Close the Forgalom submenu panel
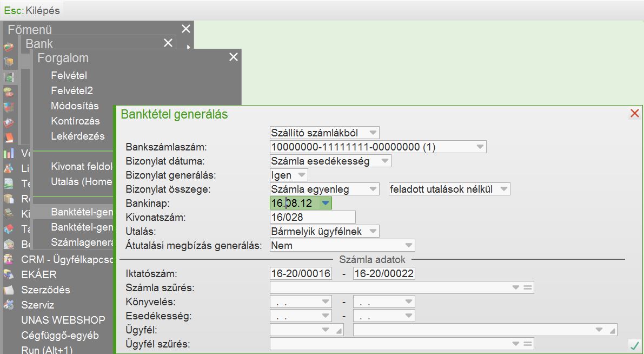The width and height of the screenshot is (644, 354). (x=233, y=57)
